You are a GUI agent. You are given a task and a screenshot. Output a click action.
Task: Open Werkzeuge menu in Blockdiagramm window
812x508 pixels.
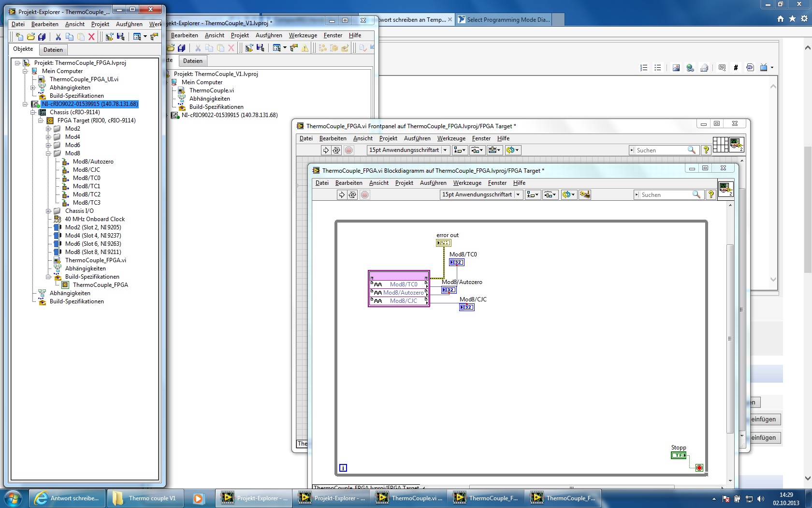pyautogui.click(x=467, y=183)
